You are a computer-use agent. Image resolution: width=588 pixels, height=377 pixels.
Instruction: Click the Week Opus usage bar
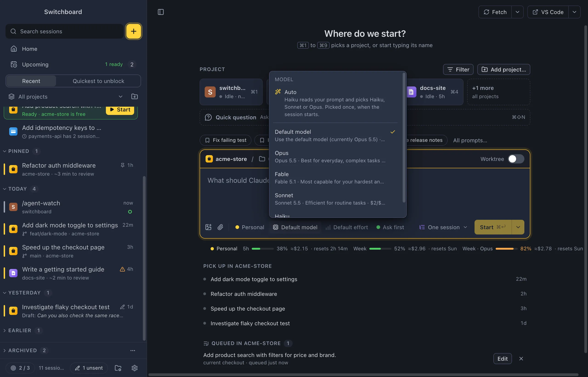506,249
